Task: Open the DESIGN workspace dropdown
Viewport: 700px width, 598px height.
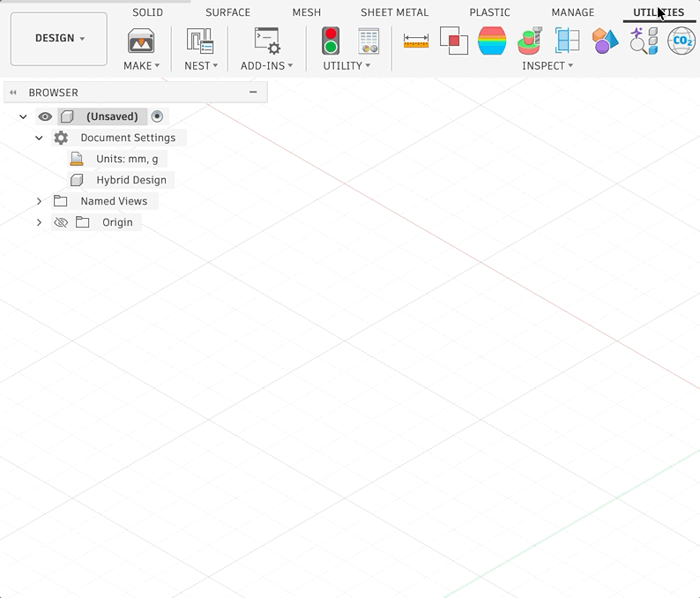Action: point(59,39)
